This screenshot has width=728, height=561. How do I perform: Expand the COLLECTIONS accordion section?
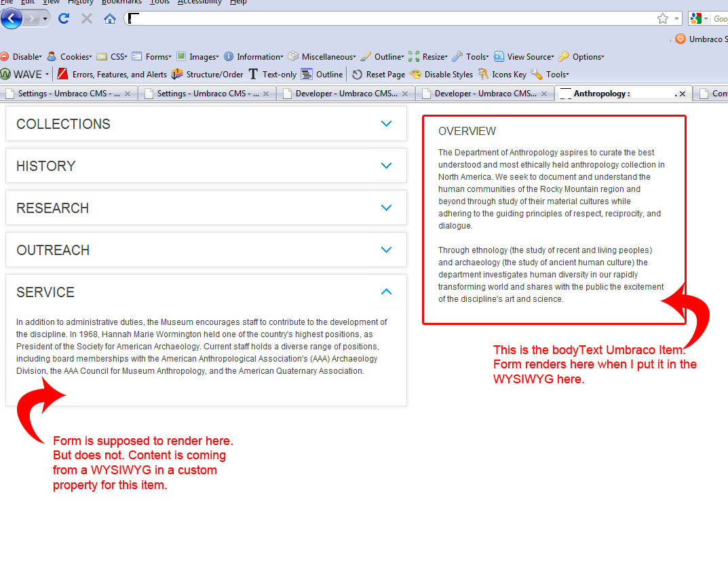[x=386, y=123]
